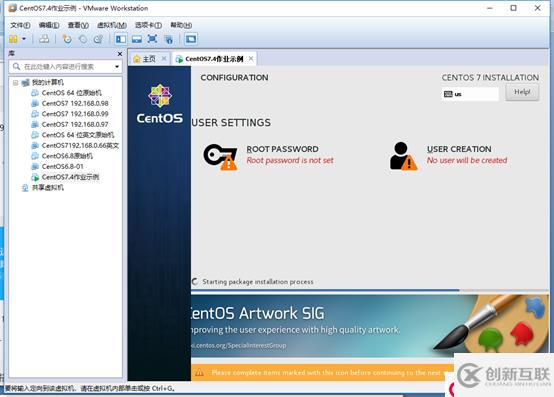Toggle the thumbnail bar view icon
This screenshot has width=554, height=397.
[137, 39]
